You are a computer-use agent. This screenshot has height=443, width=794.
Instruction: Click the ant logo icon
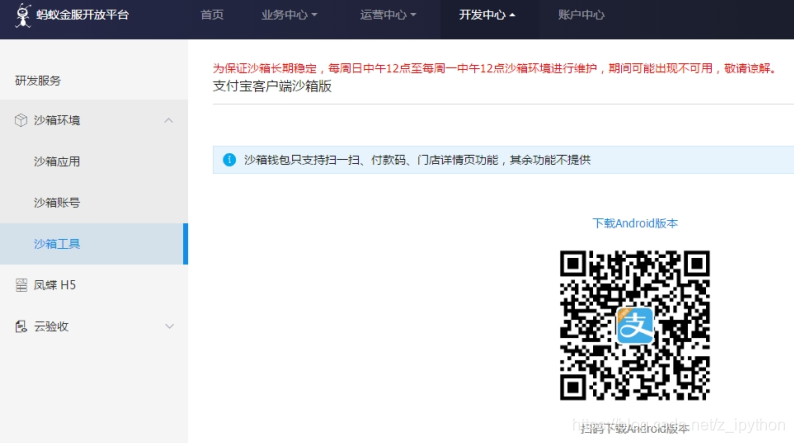coord(23,15)
